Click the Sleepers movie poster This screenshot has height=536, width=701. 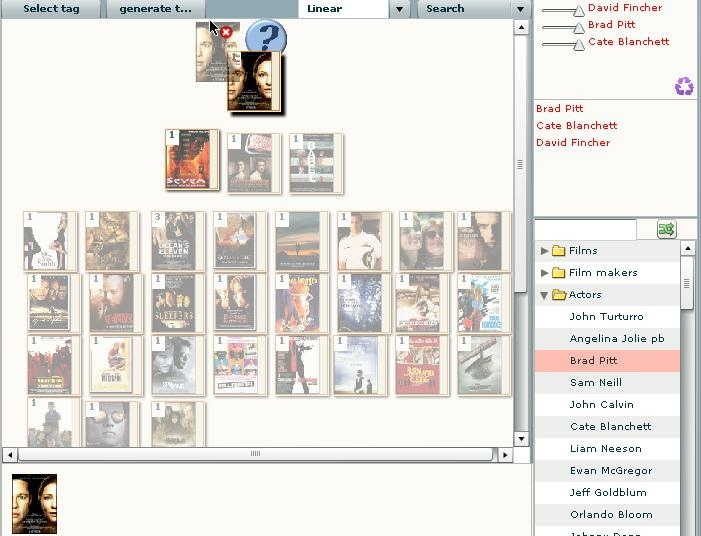coord(177,304)
